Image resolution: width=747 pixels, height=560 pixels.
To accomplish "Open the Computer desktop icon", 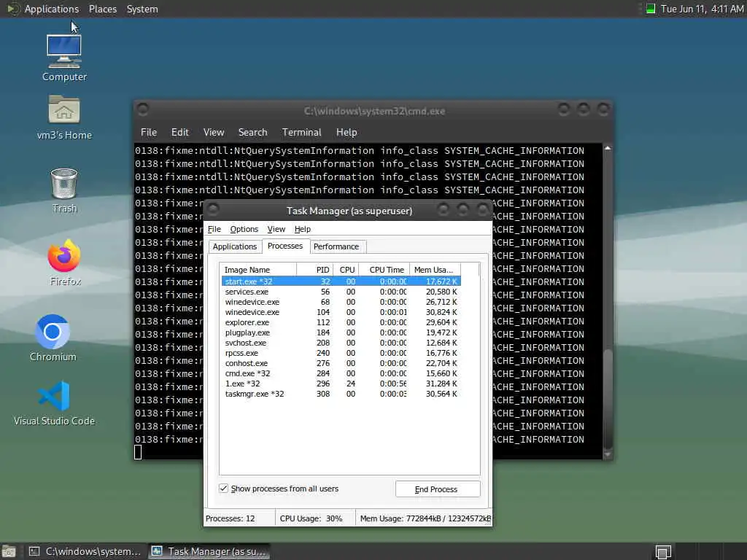I will 64,57.
